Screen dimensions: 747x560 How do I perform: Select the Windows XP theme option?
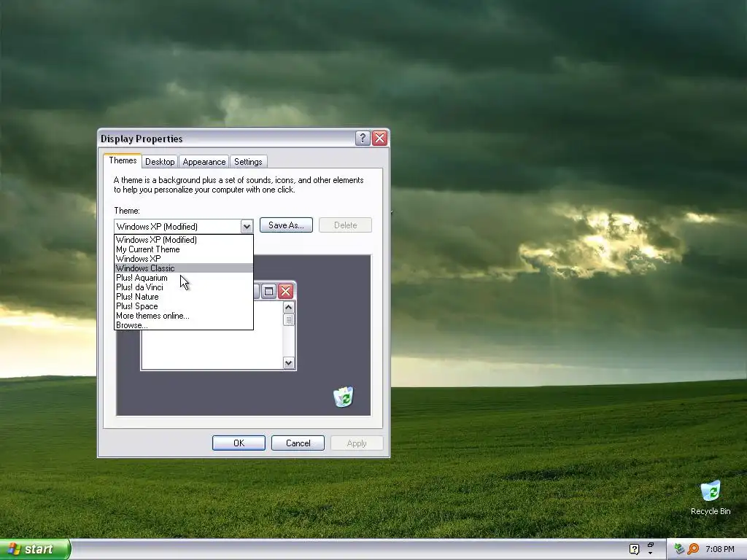183,259
